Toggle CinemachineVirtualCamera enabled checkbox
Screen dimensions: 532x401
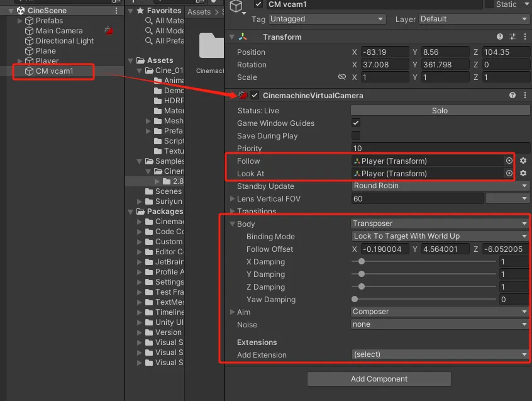tap(255, 96)
